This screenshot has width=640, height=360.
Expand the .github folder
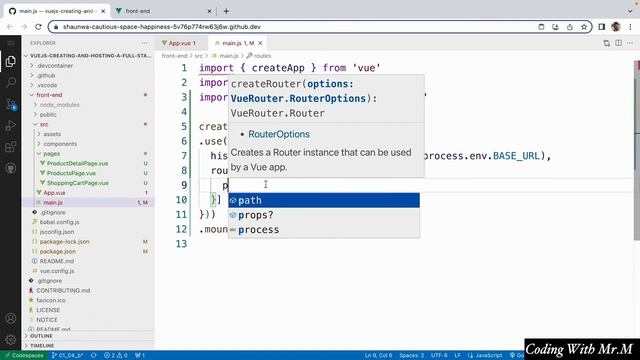pyautogui.click(x=46, y=76)
